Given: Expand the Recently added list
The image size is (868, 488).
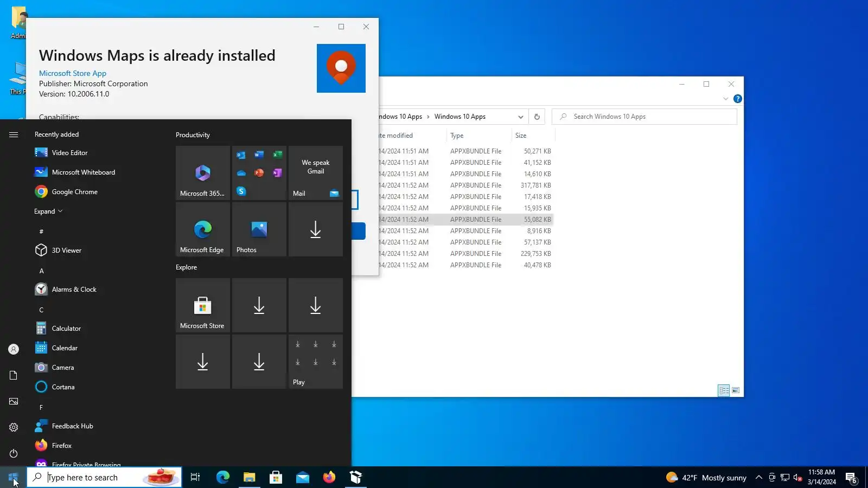Looking at the screenshot, I should click(x=48, y=211).
